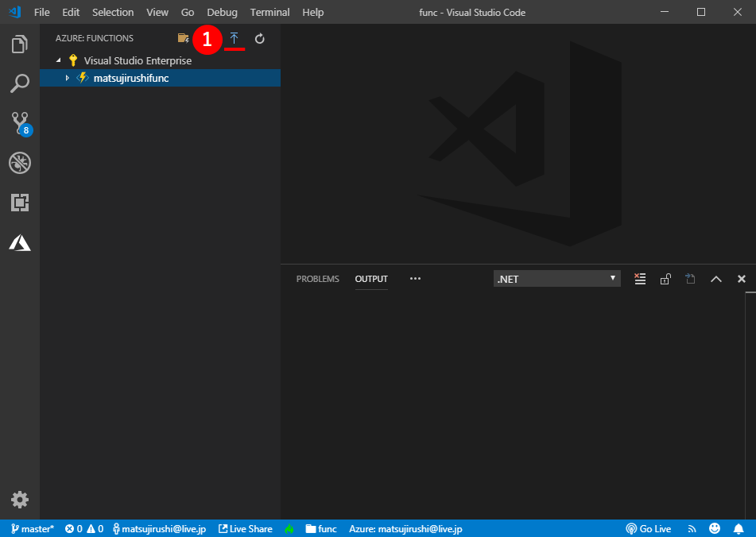The width and height of the screenshot is (756, 537).
Task: Click Azure: matsujirushi@live.jp account status
Action: pos(405,529)
